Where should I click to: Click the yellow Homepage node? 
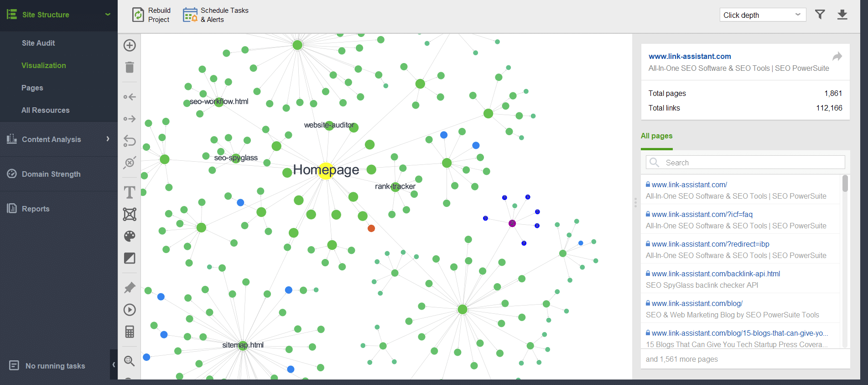click(x=326, y=171)
